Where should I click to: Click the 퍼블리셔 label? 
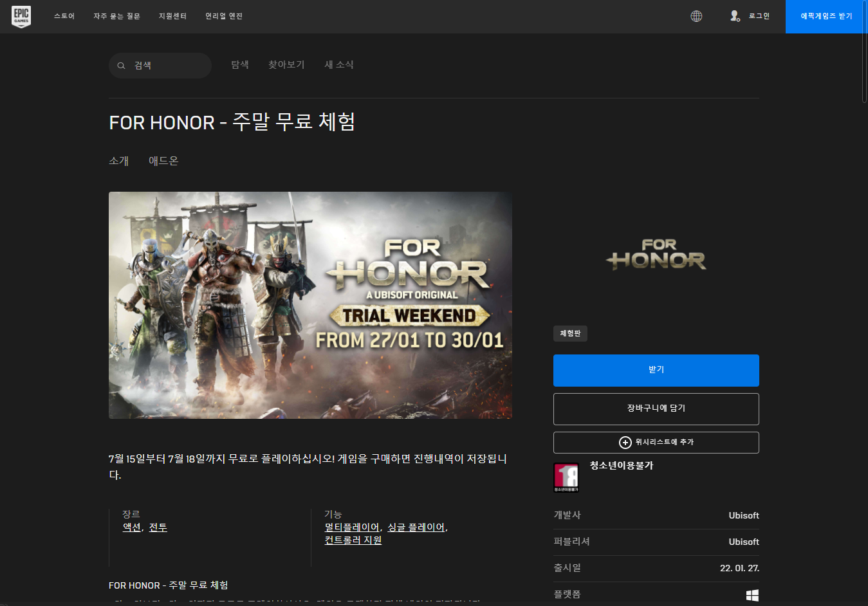pos(572,542)
